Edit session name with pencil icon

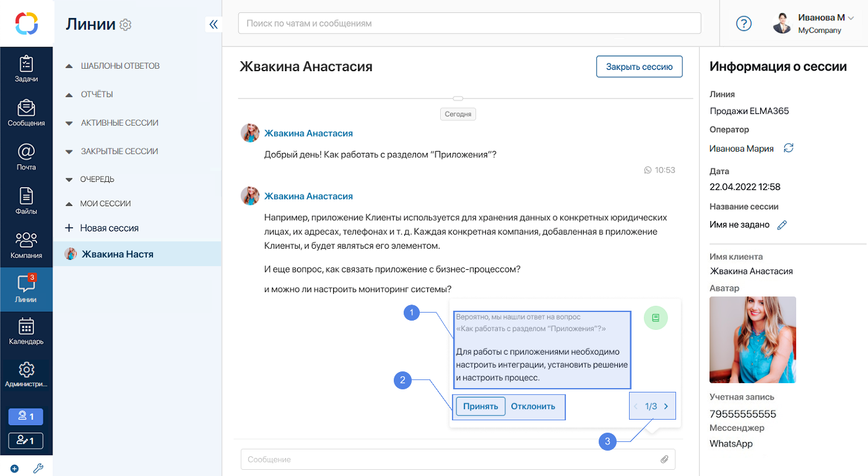781,225
